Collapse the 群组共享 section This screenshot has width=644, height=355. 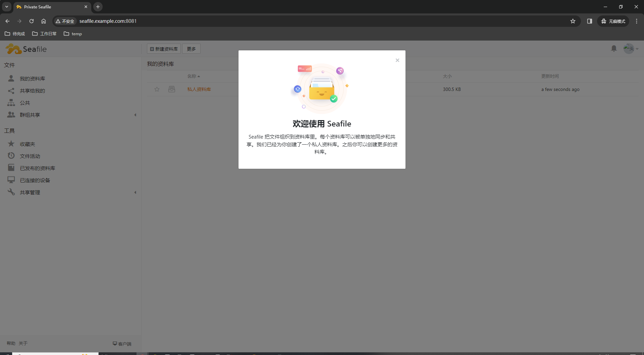pos(136,115)
